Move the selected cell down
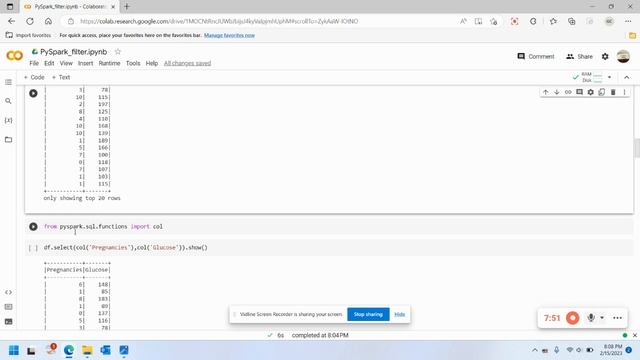Image resolution: width=640 pixels, height=360 pixels. coord(557,92)
